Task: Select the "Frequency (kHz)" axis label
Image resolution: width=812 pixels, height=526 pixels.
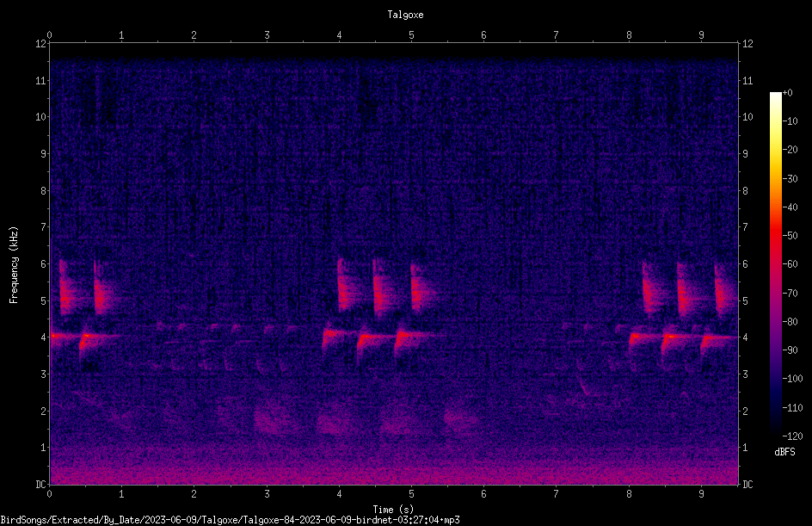Action: [x=14, y=265]
